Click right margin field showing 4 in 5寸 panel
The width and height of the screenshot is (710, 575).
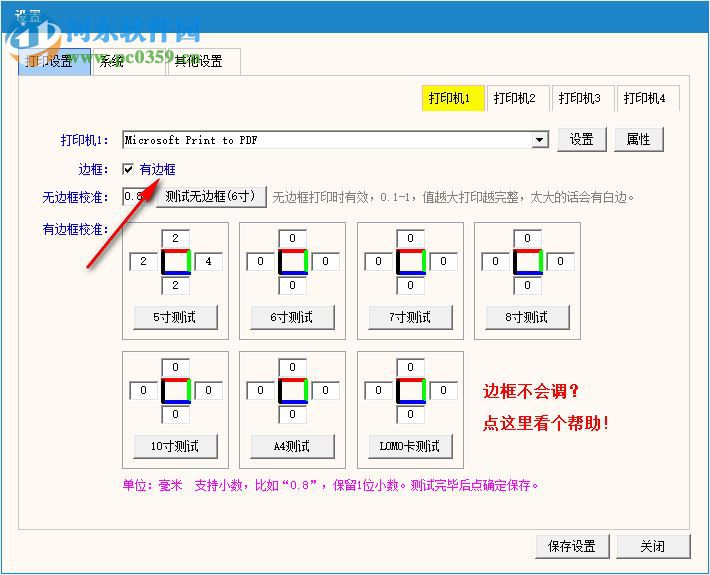[x=208, y=261]
